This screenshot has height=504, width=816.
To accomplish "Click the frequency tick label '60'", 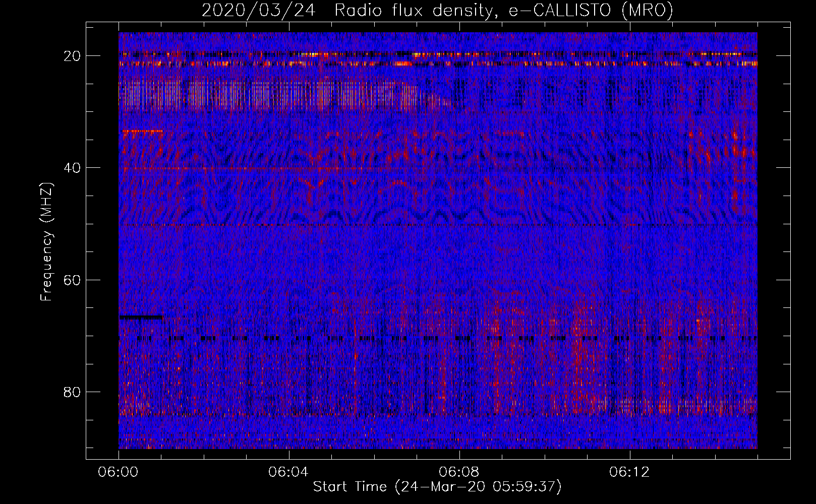I will point(73,280).
